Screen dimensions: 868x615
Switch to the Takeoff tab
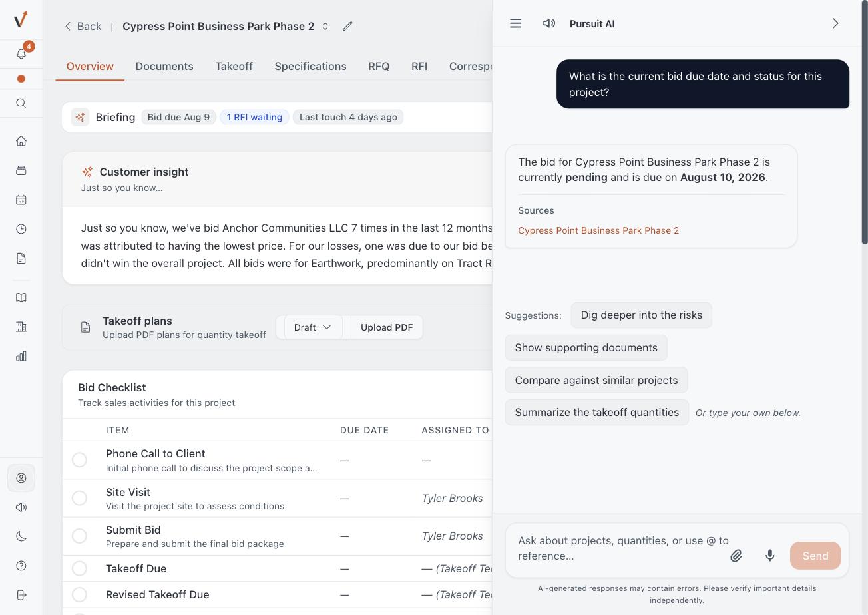pos(234,66)
